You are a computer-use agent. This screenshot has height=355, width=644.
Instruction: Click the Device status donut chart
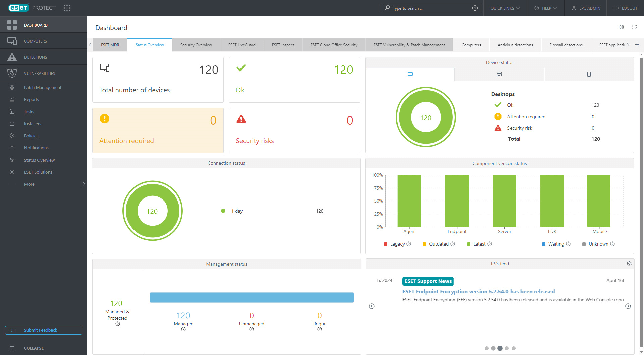(426, 117)
